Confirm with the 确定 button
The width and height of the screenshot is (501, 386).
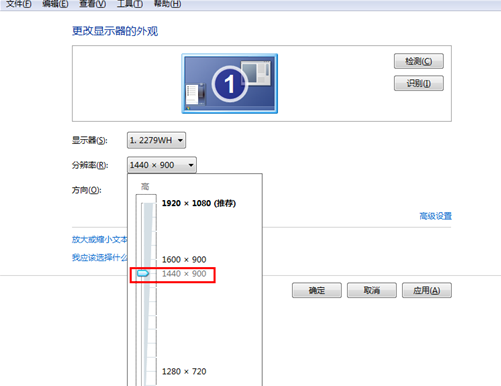coord(317,290)
